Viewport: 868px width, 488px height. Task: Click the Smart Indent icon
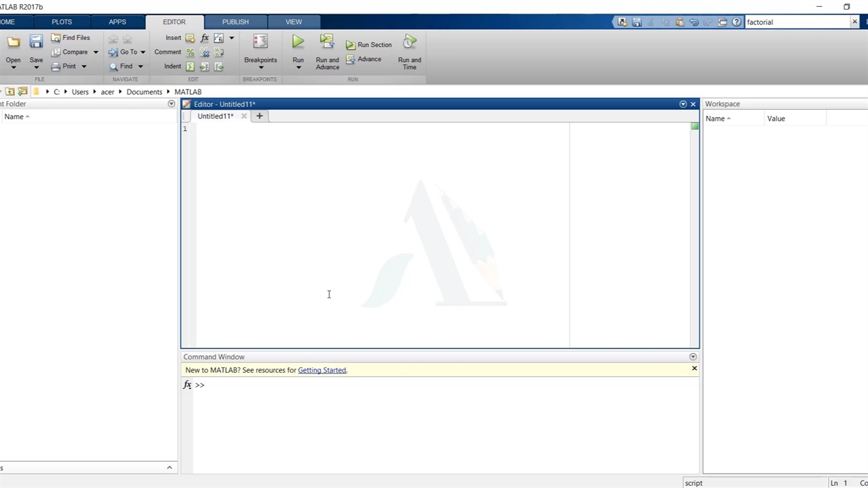[x=191, y=66]
